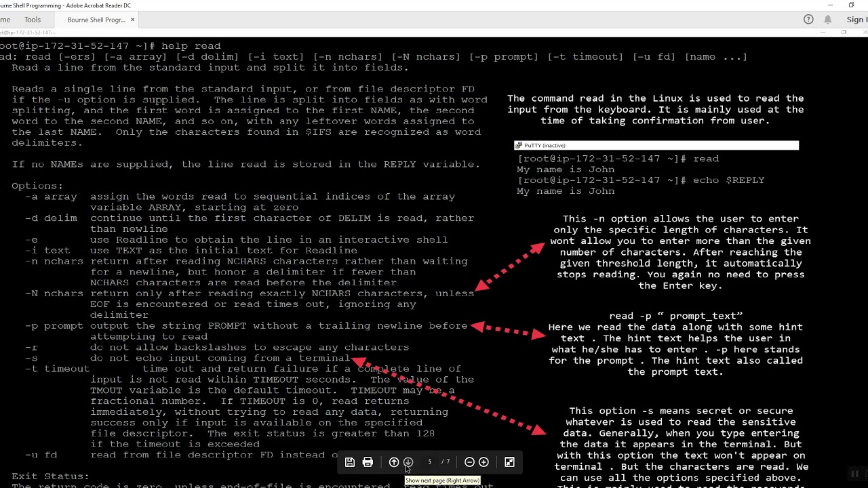Viewport: 868px width, 488px height.
Task: Close the Bourne Shell Programming document tab
Action: pyautogui.click(x=132, y=20)
